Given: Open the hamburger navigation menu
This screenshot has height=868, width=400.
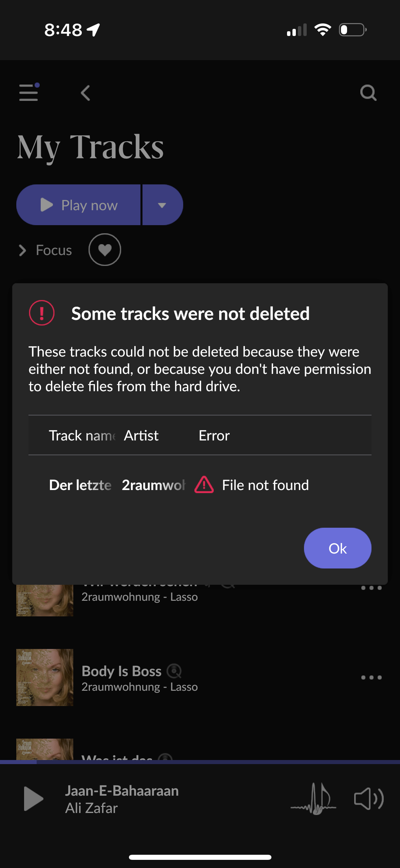Looking at the screenshot, I should tap(28, 93).
